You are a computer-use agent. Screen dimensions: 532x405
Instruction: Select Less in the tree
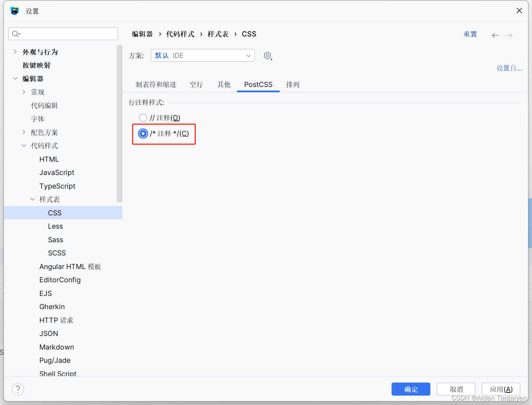(55, 226)
